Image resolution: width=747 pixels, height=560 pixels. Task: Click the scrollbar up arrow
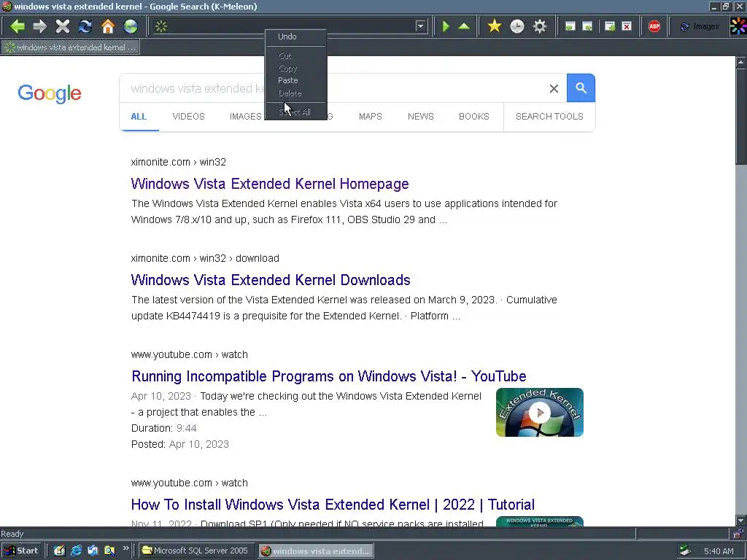click(x=741, y=62)
